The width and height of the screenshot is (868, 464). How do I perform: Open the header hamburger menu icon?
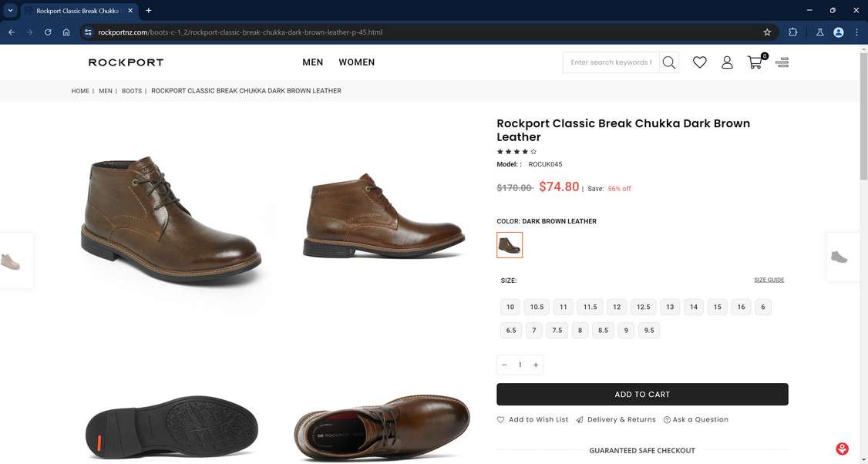pos(782,62)
